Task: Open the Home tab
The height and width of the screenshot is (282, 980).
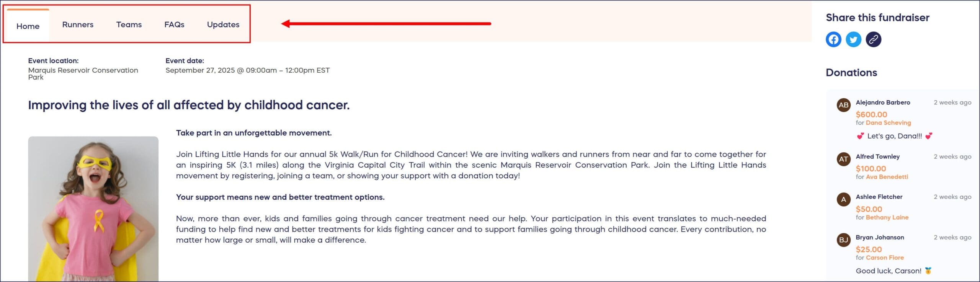Action: pos(28,26)
